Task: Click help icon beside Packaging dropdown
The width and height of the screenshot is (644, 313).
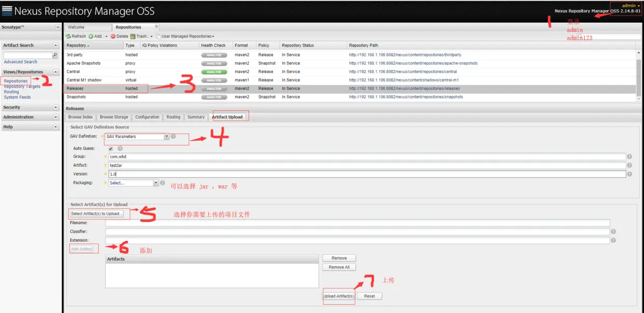Action: [x=163, y=183]
